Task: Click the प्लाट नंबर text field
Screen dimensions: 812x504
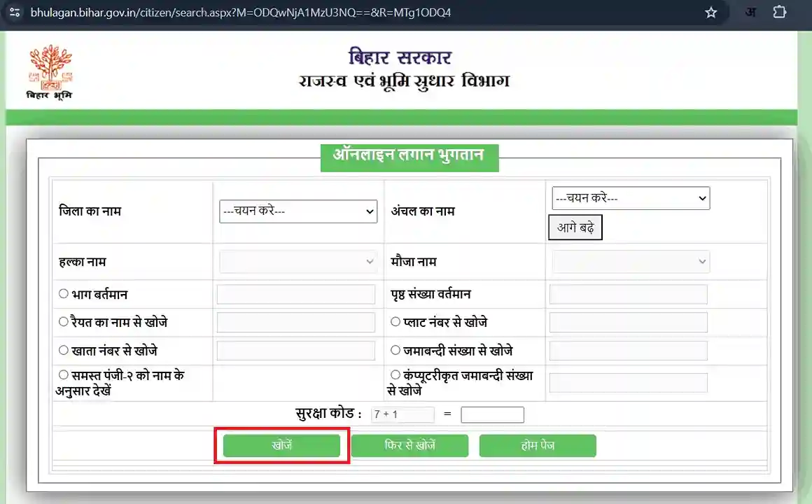Action: [x=628, y=322]
